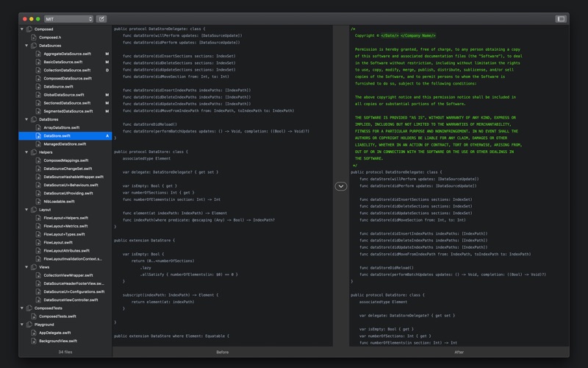Select FlowLayout+Types.swift file
The height and width of the screenshot is (368, 588).
[65, 234]
